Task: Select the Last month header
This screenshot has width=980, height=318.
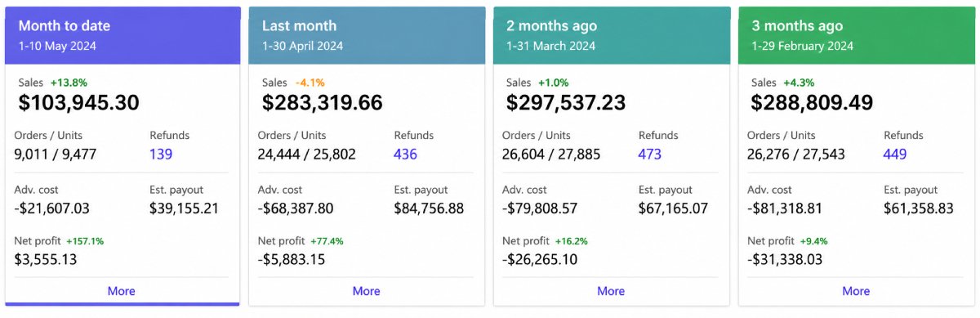Action: [x=367, y=35]
